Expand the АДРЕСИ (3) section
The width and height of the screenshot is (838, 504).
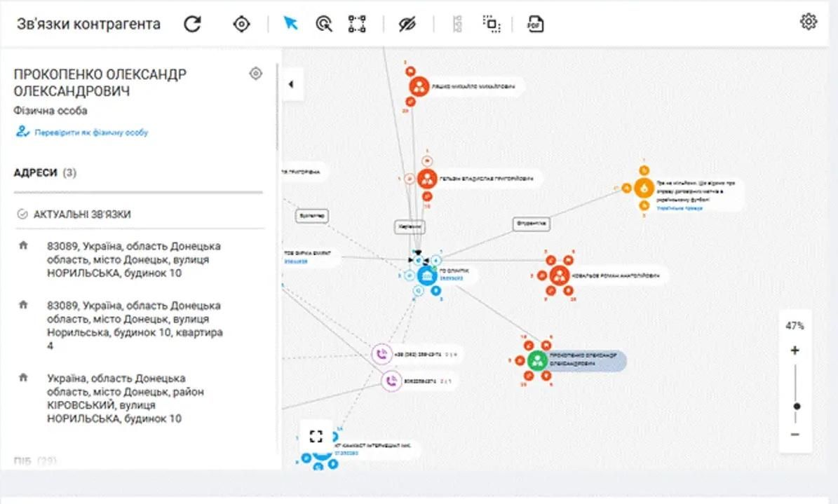[45, 172]
